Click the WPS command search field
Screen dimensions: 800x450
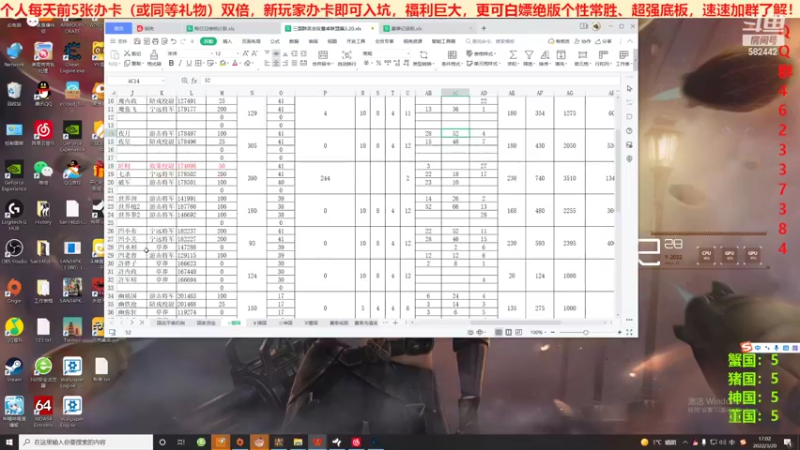coord(492,41)
